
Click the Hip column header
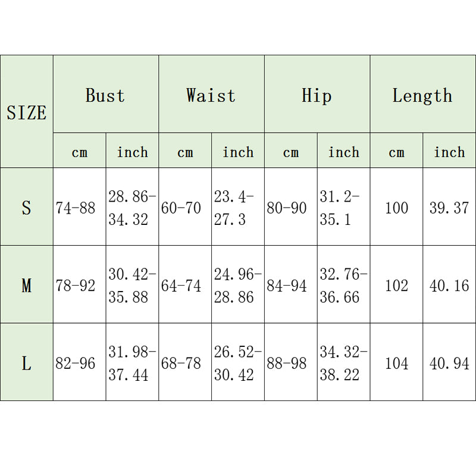[x=317, y=95]
